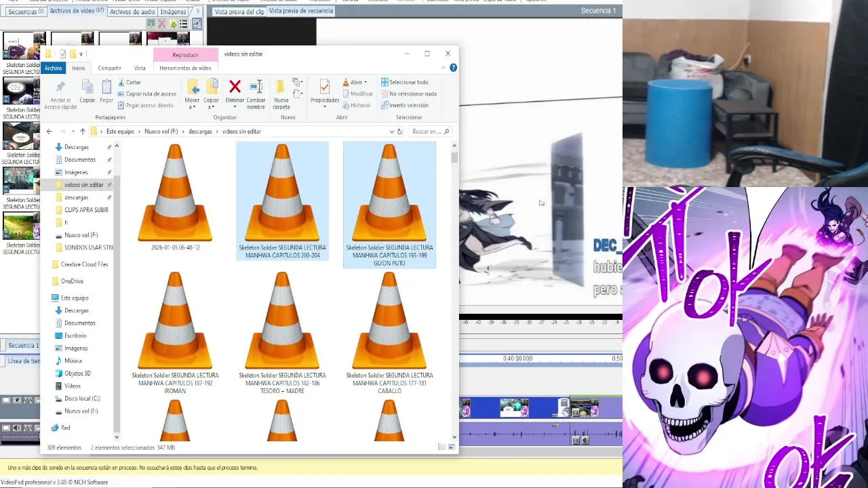Switch Explorer to large icons view
Viewport: 868px width, 488px height.
452,447
